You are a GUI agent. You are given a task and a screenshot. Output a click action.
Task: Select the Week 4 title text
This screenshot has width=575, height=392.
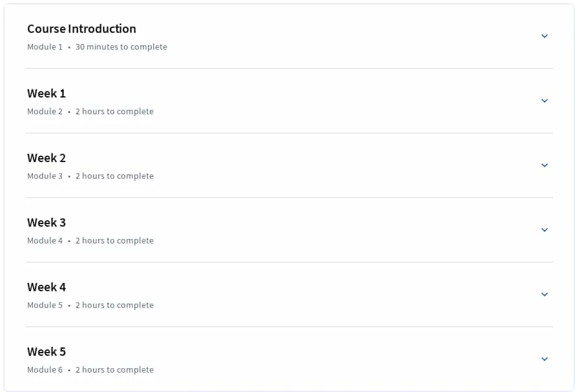(47, 287)
